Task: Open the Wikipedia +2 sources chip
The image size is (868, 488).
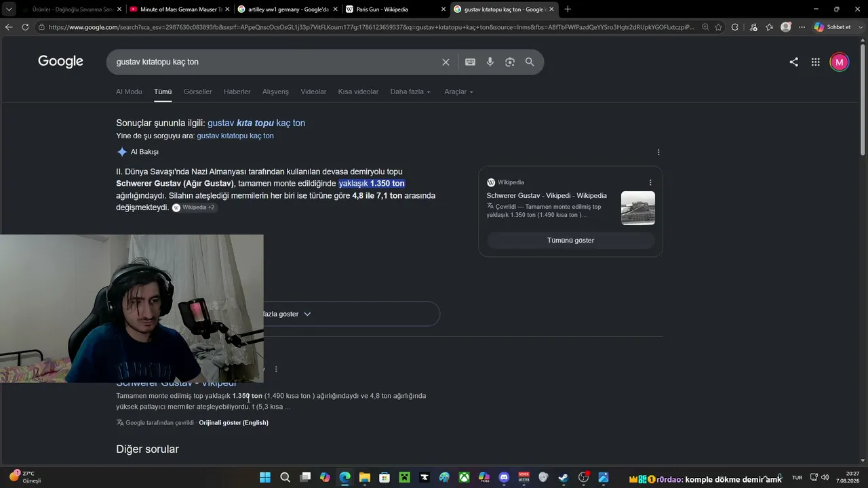Action: [x=195, y=207]
